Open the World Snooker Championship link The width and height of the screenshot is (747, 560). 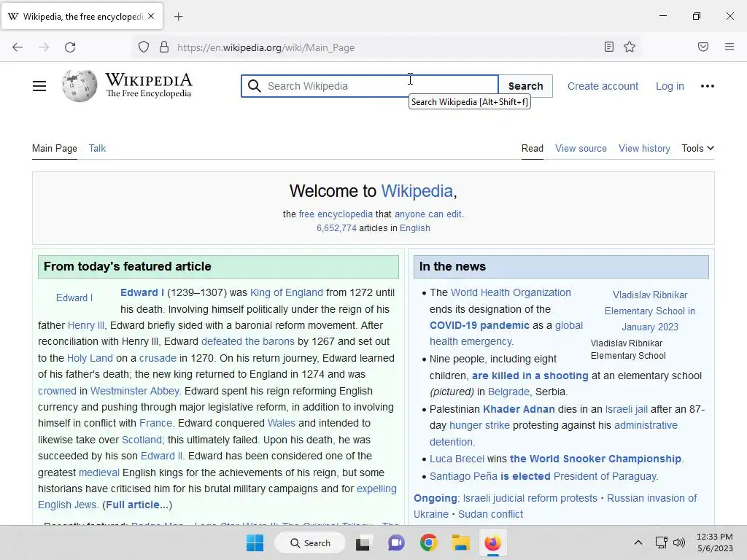pyautogui.click(x=595, y=459)
